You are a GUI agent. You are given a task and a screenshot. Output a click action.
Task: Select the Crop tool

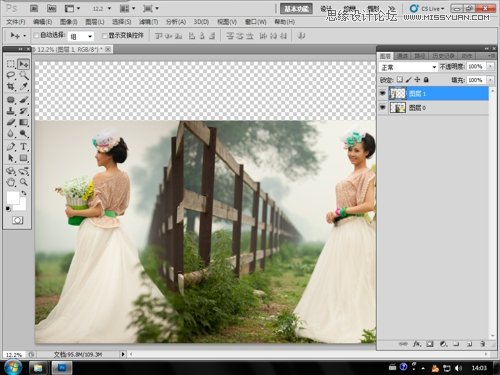click(x=11, y=87)
